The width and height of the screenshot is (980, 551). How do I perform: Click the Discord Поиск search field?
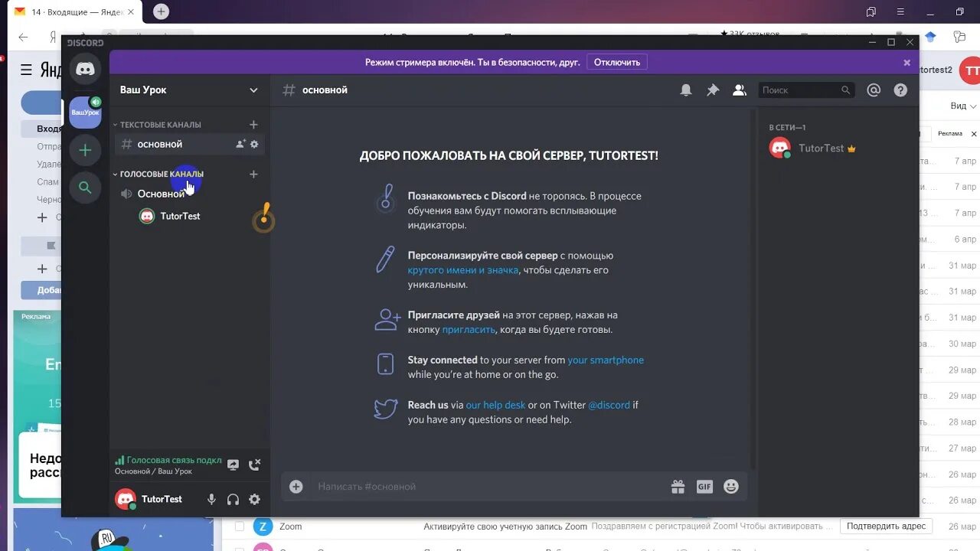click(x=807, y=90)
